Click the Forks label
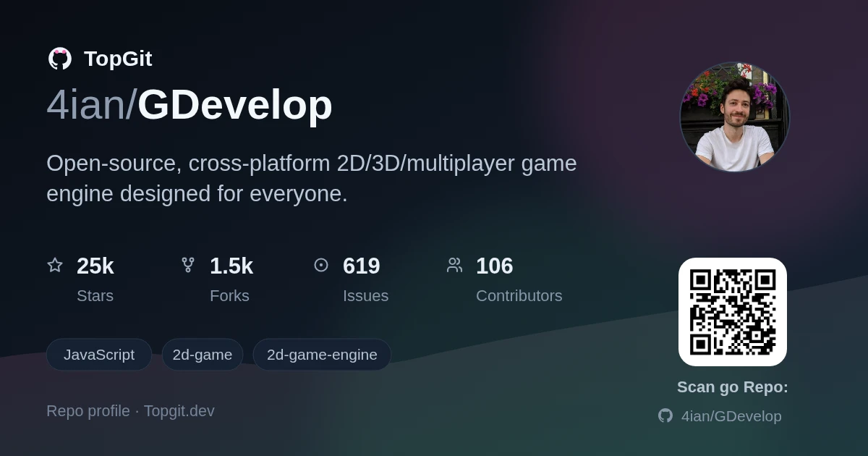Screen dimensions: 868x456 pyautogui.click(x=229, y=296)
